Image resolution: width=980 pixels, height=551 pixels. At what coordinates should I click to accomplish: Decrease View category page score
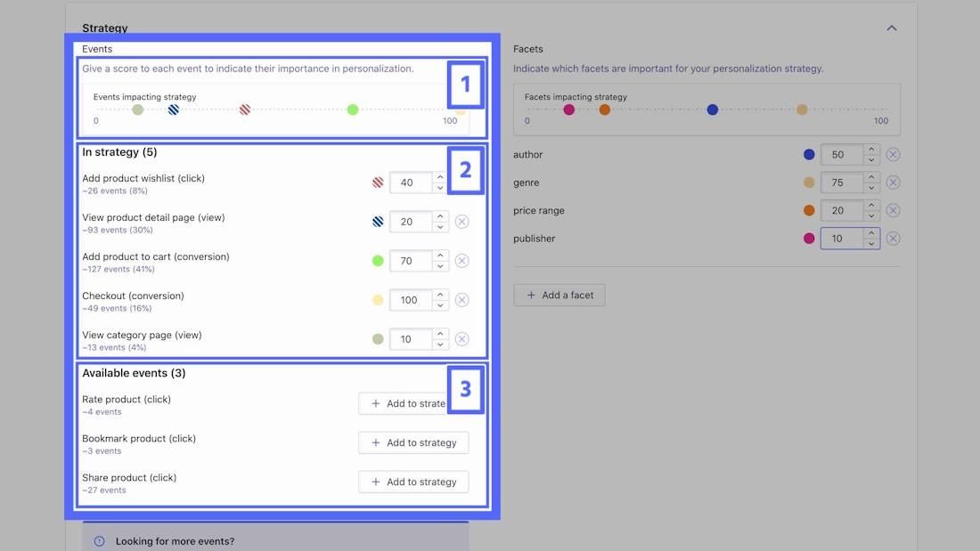tap(440, 344)
